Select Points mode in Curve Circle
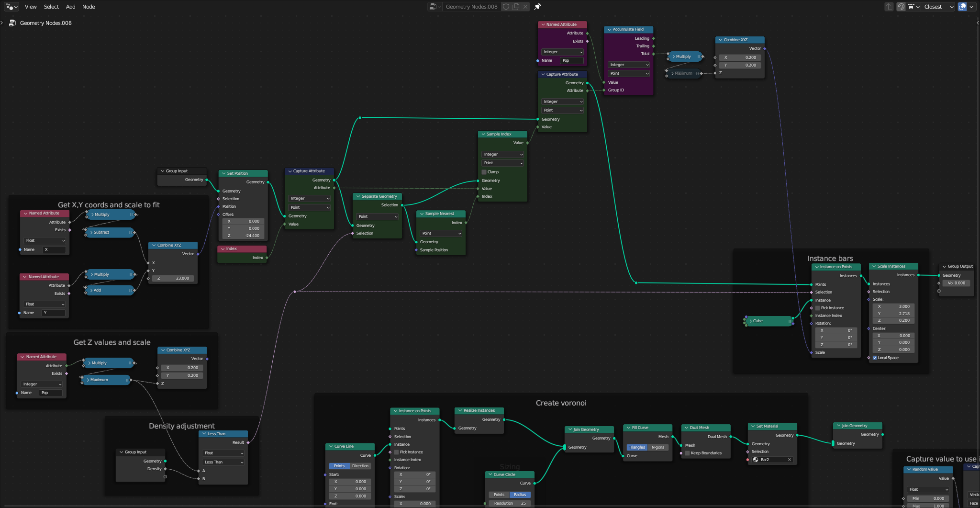The image size is (980, 508). 499,495
